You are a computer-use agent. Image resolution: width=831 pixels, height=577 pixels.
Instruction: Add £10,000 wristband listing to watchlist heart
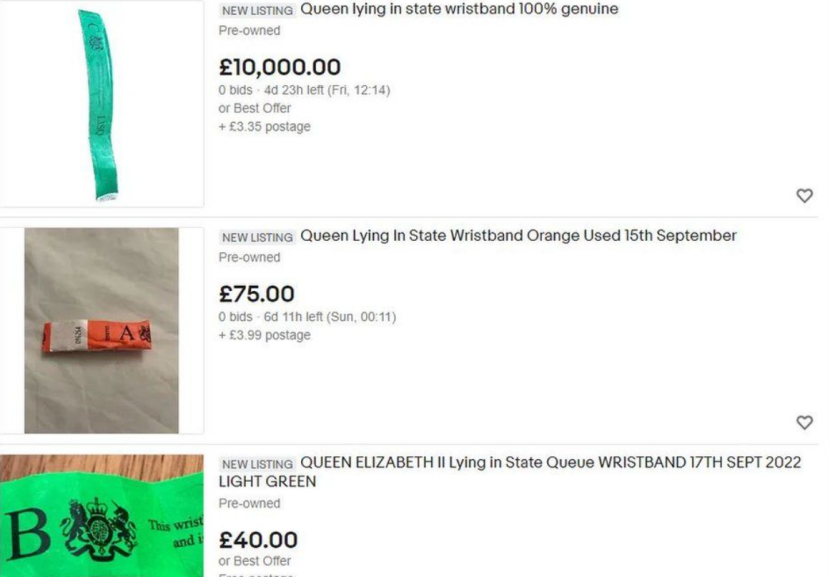click(x=804, y=196)
